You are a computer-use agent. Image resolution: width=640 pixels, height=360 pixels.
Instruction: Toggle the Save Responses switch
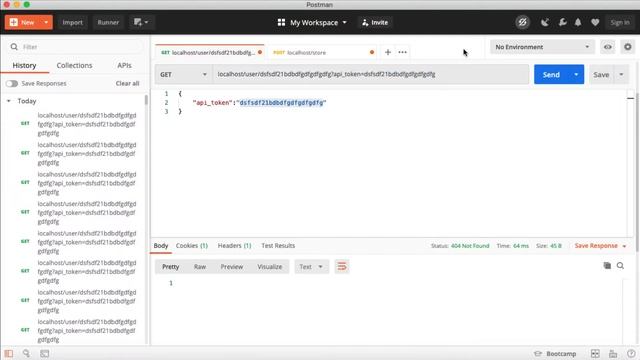pos(12,83)
